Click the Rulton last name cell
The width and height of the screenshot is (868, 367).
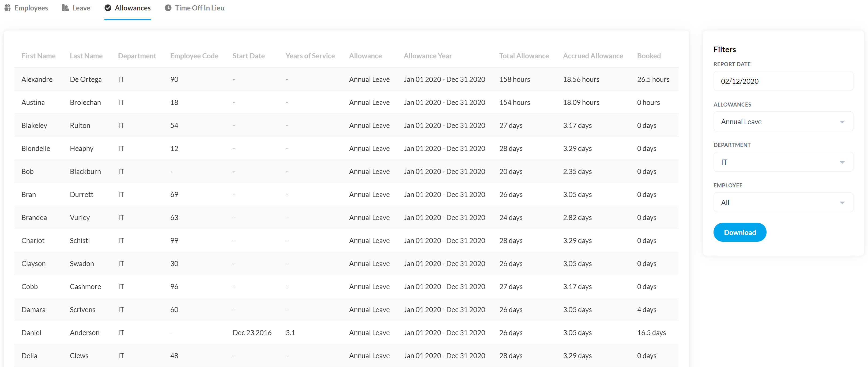pyautogui.click(x=80, y=126)
